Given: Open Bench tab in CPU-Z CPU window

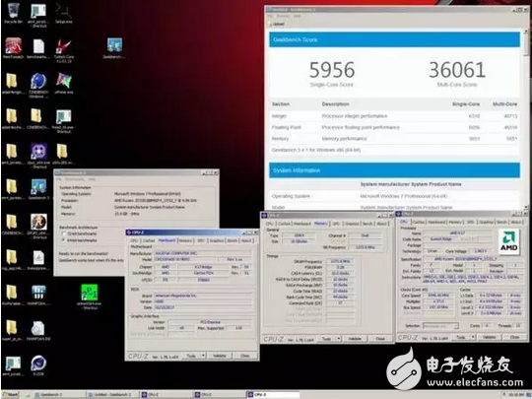Looking at the screenshot, I should (501, 222).
